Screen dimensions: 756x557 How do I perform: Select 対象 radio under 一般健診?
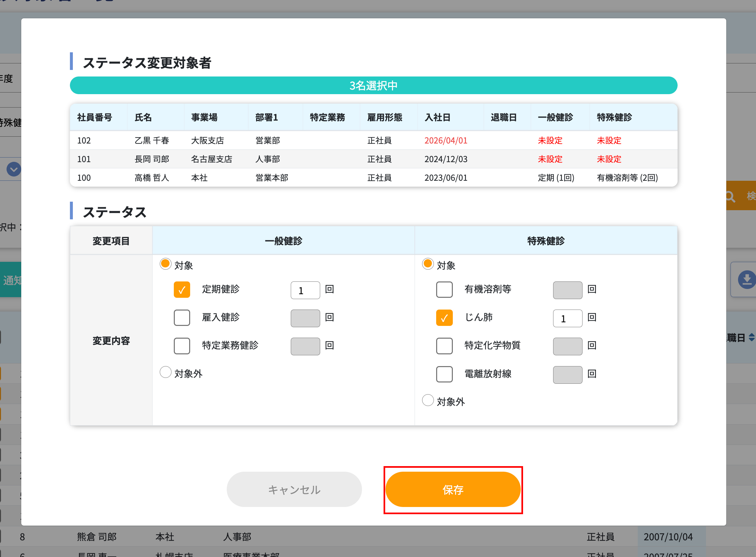pos(165,264)
